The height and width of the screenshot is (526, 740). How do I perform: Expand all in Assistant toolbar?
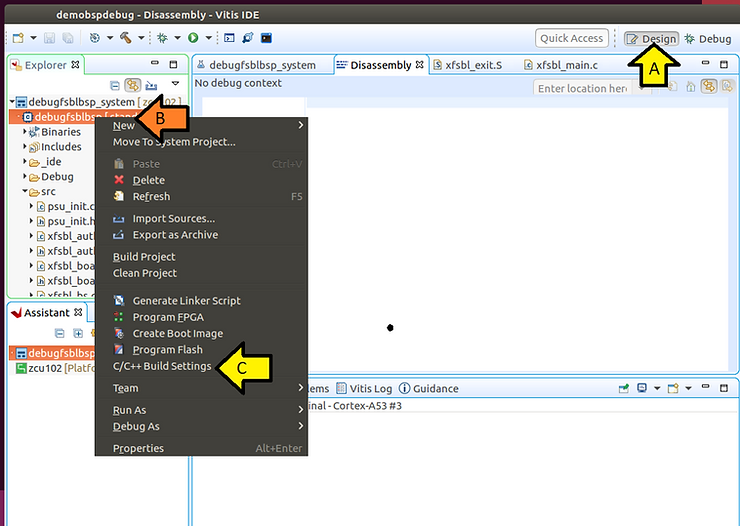point(78,334)
